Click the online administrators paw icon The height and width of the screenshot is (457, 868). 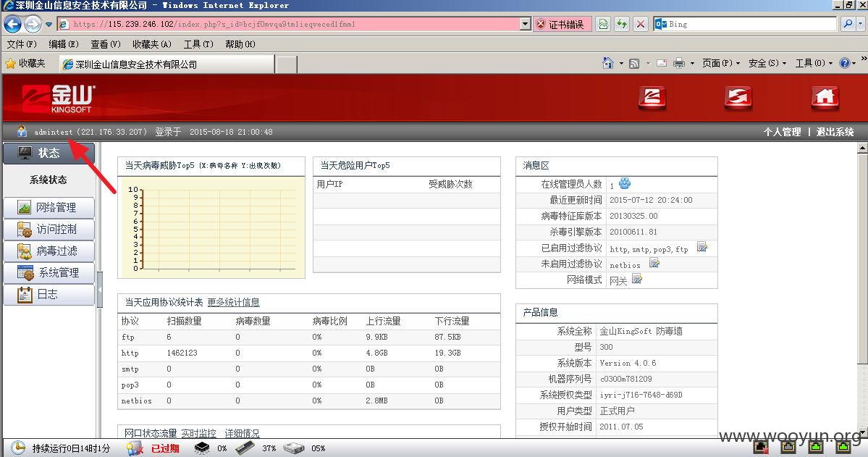[625, 183]
